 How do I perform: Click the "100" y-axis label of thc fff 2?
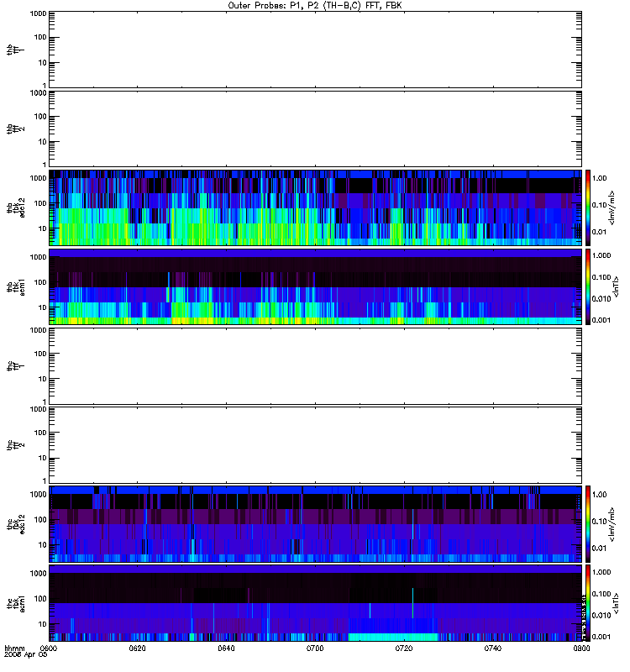coord(40,433)
